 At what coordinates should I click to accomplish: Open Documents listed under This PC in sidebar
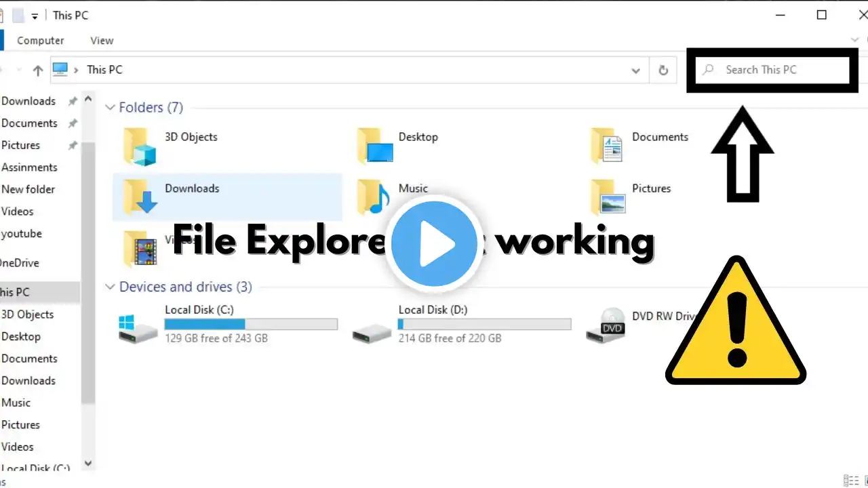pyautogui.click(x=29, y=359)
